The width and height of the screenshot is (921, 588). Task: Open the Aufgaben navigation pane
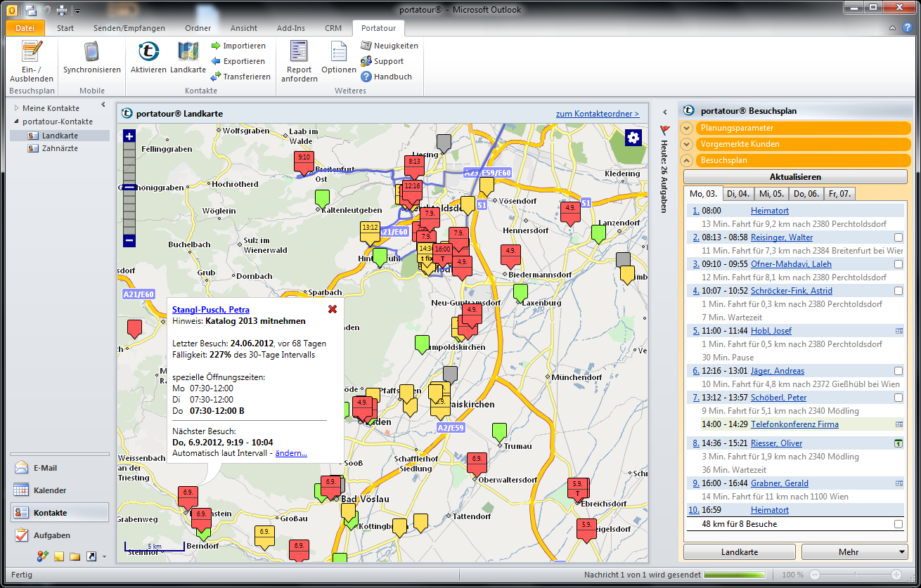[x=60, y=535]
